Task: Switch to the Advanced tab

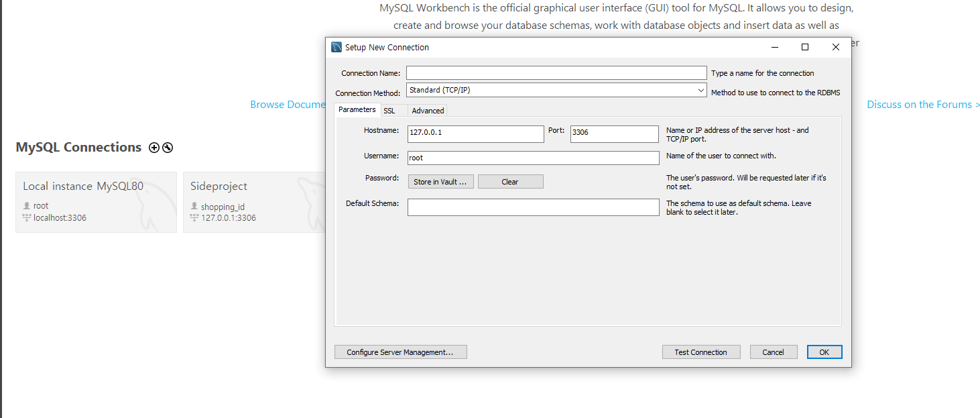Action: (428, 111)
